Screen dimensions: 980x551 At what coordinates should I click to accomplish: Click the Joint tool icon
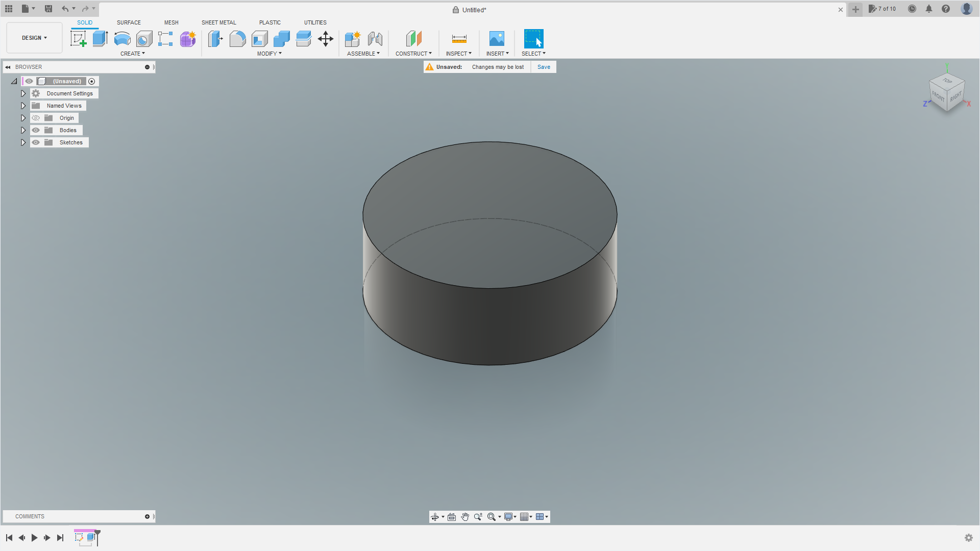tap(375, 39)
